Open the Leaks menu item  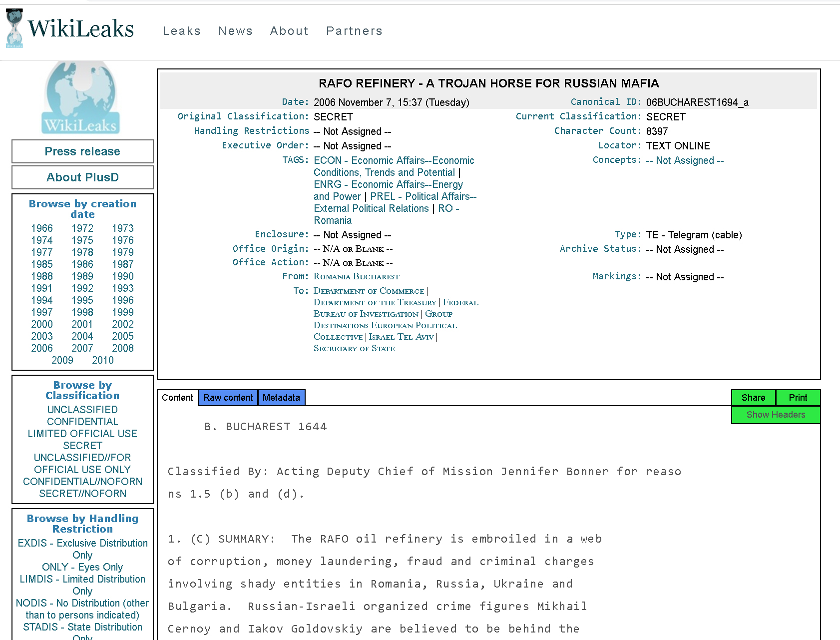point(182,31)
